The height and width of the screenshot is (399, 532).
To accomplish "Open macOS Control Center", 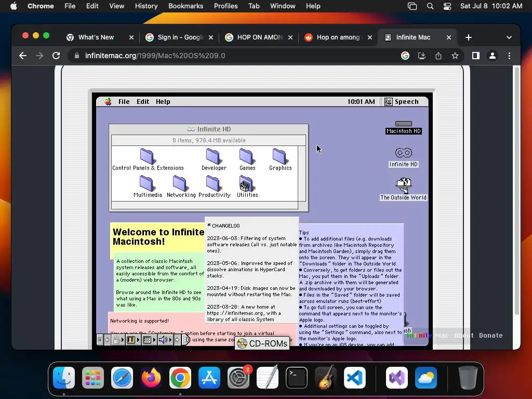I will 447,6.
